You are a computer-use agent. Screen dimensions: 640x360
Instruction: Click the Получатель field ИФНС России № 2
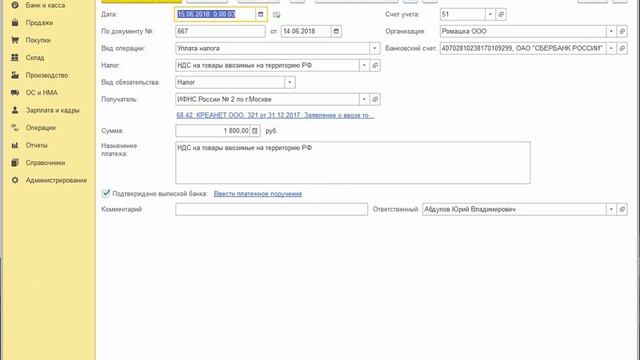(x=267, y=99)
